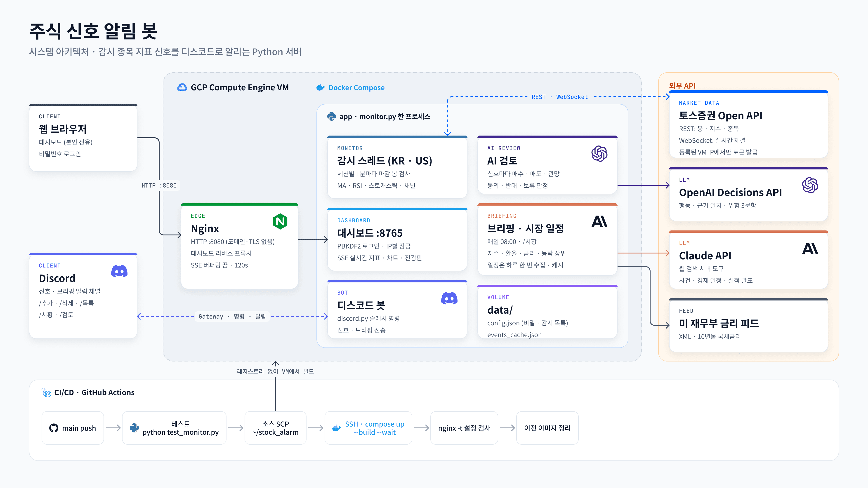868x488 pixels.
Task: Select the main push pipeline step
Action: coord(73,428)
